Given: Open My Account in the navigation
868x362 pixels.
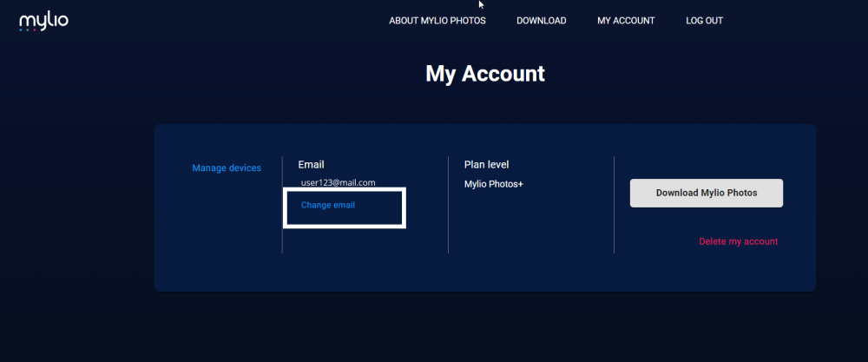Looking at the screenshot, I should [x=626, y=21].
